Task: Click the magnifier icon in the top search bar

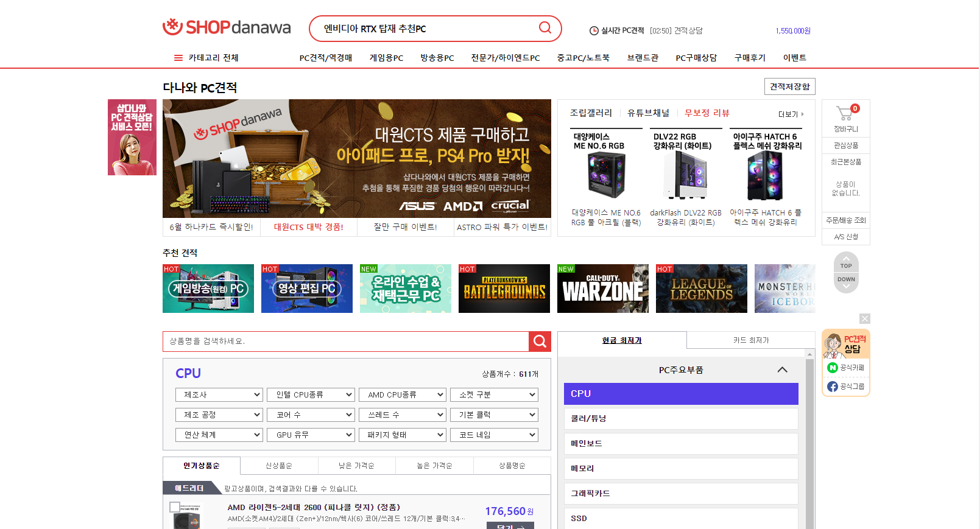Action: 545,27
